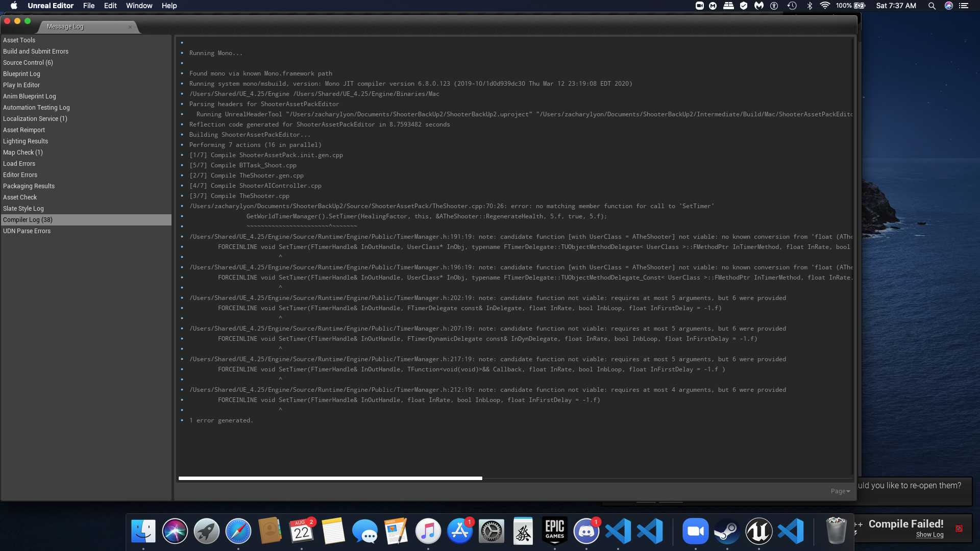Click Show Log link in notification

point(929,535)
